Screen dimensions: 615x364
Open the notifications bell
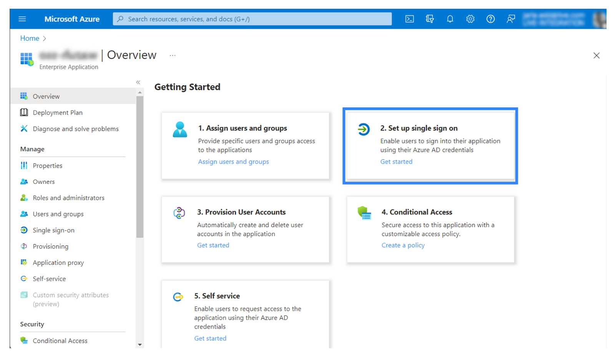point(450,19)
